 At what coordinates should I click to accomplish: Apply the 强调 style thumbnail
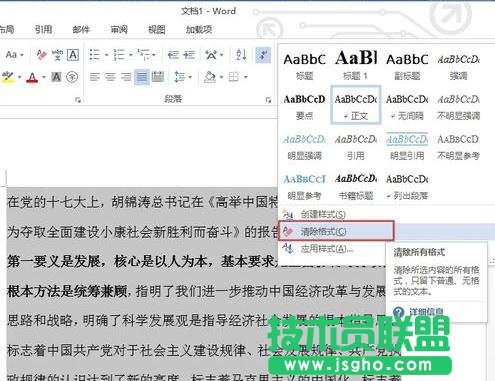tap(458, 65)
